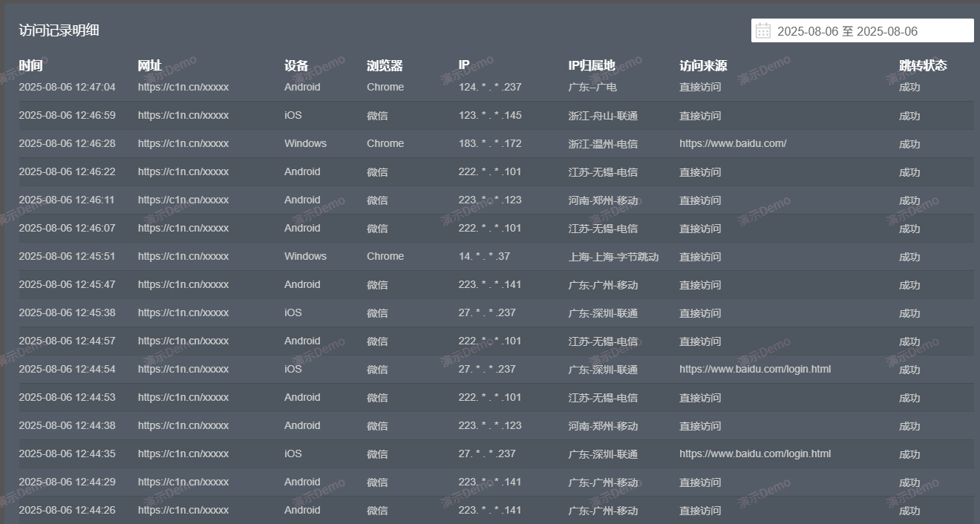Image resolution: width=980 pixels, height=524 pixels.
Task: Click 直接访问 in the 12:45:51 row
Action: point(699,257)
